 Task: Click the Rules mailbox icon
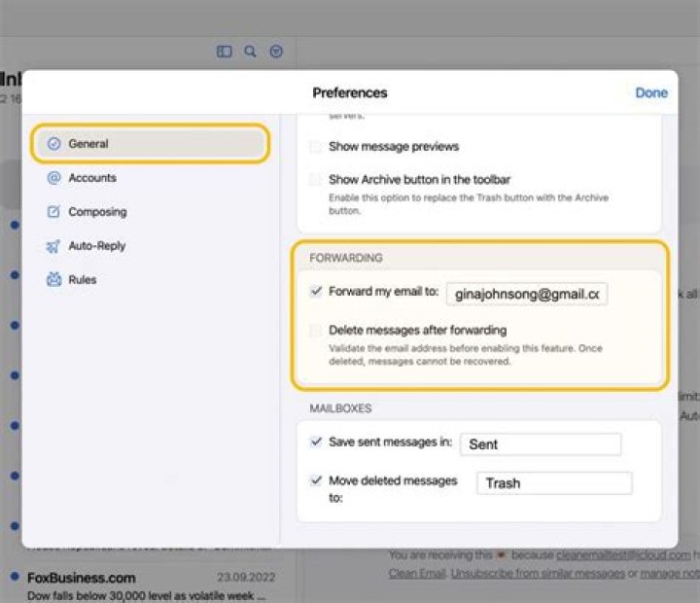coord(53,280)
